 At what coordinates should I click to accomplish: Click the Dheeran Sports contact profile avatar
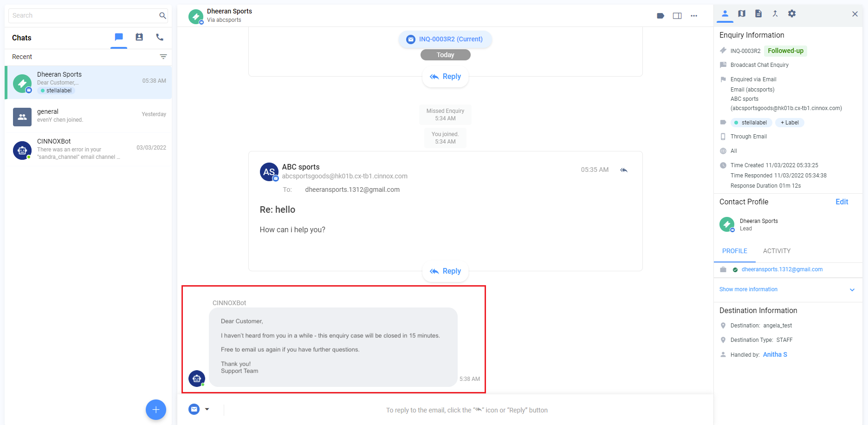(727, 224)
